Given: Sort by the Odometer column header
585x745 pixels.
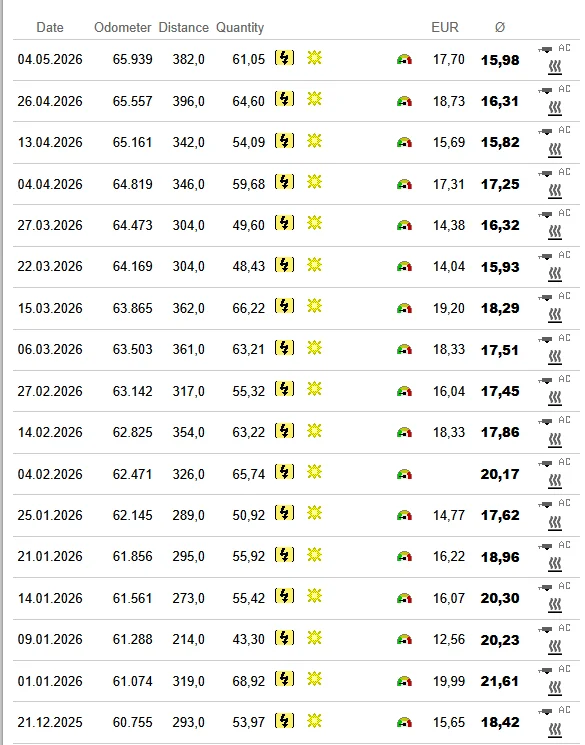Looking at the screenshot, I should click(123, 28).
